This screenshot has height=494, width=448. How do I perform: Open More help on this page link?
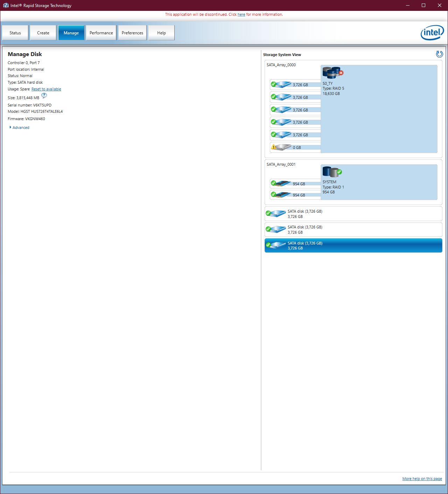422,479
